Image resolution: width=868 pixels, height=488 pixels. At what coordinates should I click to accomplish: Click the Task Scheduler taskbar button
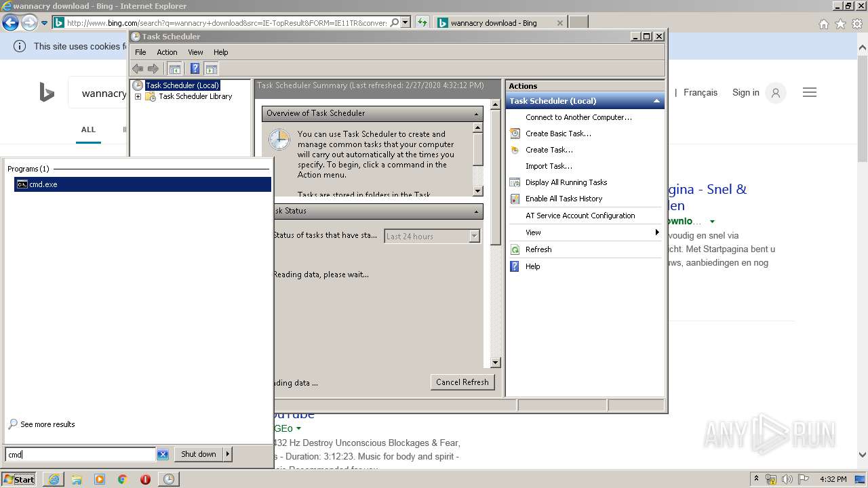coord(168,479)
